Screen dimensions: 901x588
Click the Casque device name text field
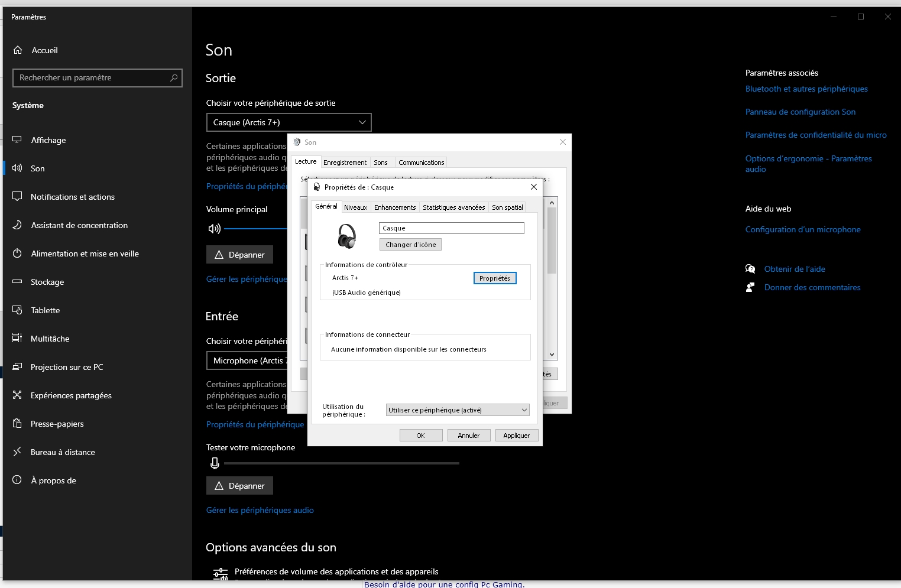pos(451,228)
